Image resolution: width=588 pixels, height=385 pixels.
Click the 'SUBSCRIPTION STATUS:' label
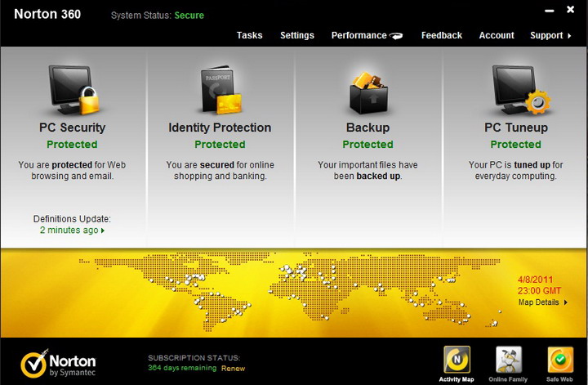(x=194, y=358)
